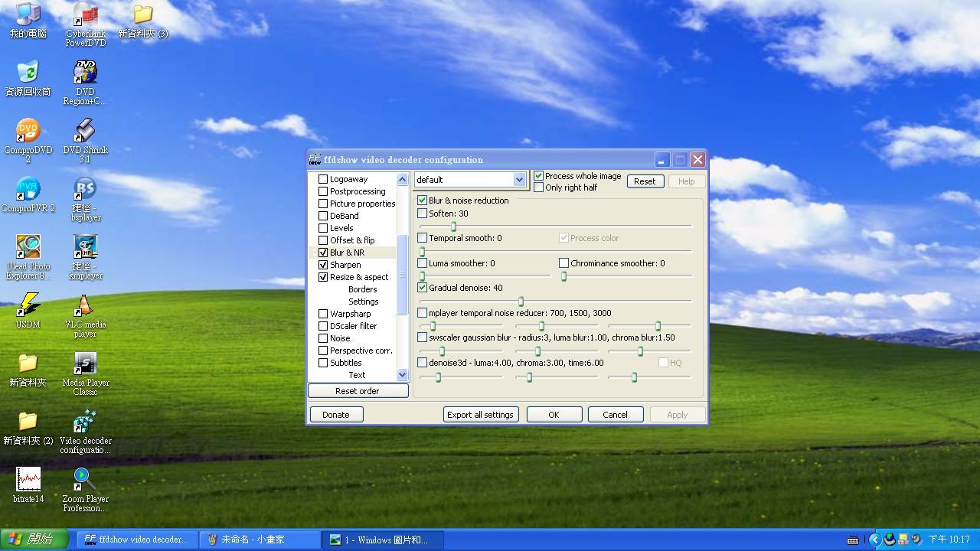980x551 pixels.
Task: Click the Gradual denoise slider handle
Action: [521, 302]
